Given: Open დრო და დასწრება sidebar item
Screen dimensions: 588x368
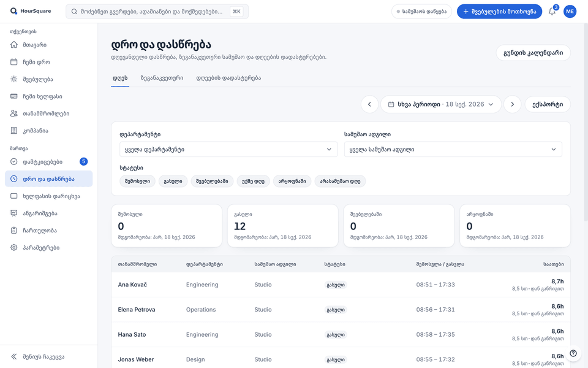Looking at the screenshot, I should tap(49, 178).
